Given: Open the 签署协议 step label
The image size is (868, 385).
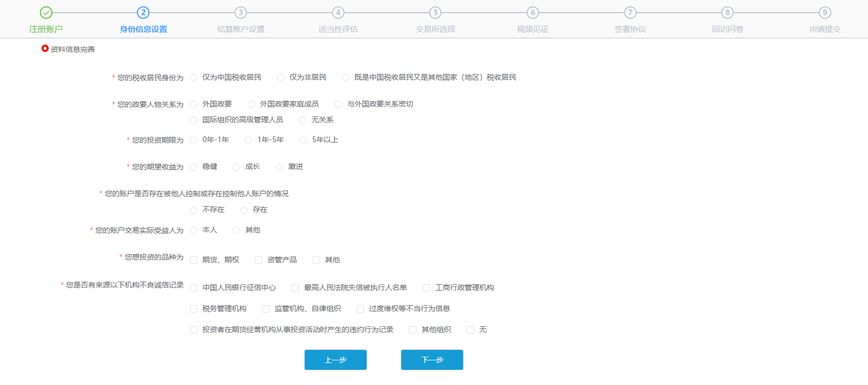Looking at the screenshot, I should [x=630, y=29].
